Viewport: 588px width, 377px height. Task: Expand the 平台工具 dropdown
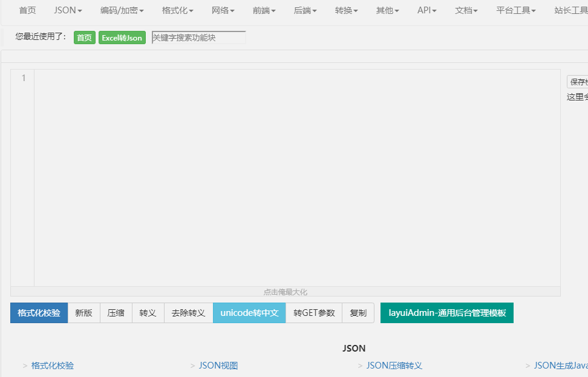[515, 10]
